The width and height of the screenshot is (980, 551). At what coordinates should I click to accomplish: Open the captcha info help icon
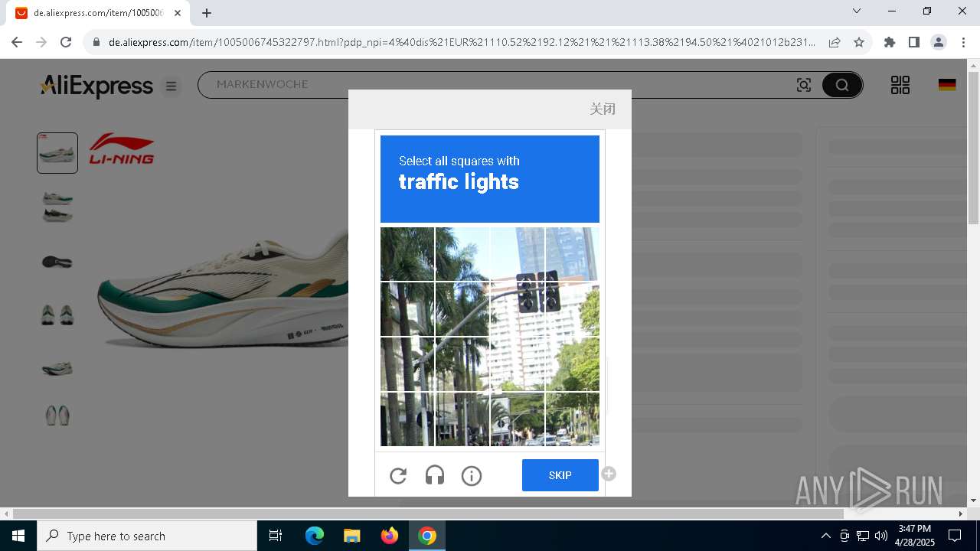(472, 476)
